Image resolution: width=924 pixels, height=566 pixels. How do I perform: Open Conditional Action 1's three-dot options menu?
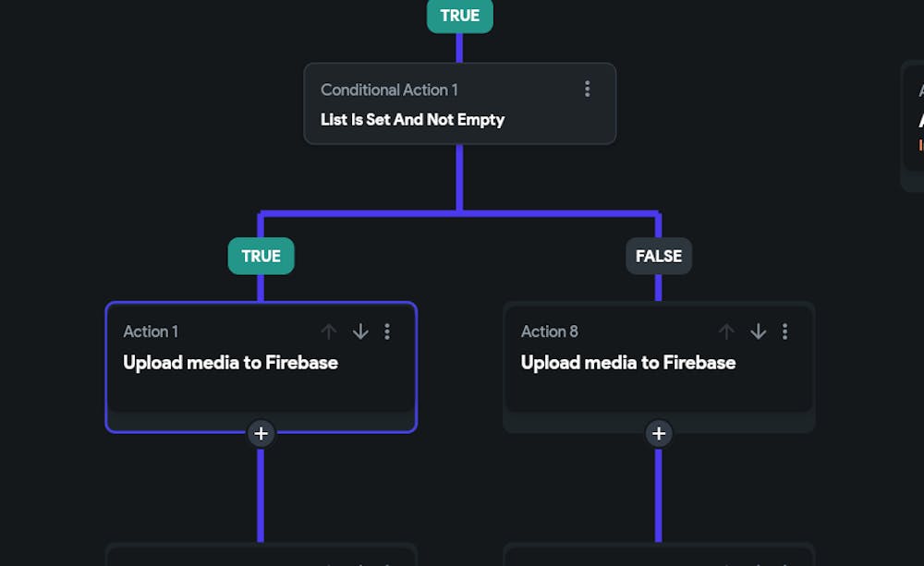tap(588, 89)
